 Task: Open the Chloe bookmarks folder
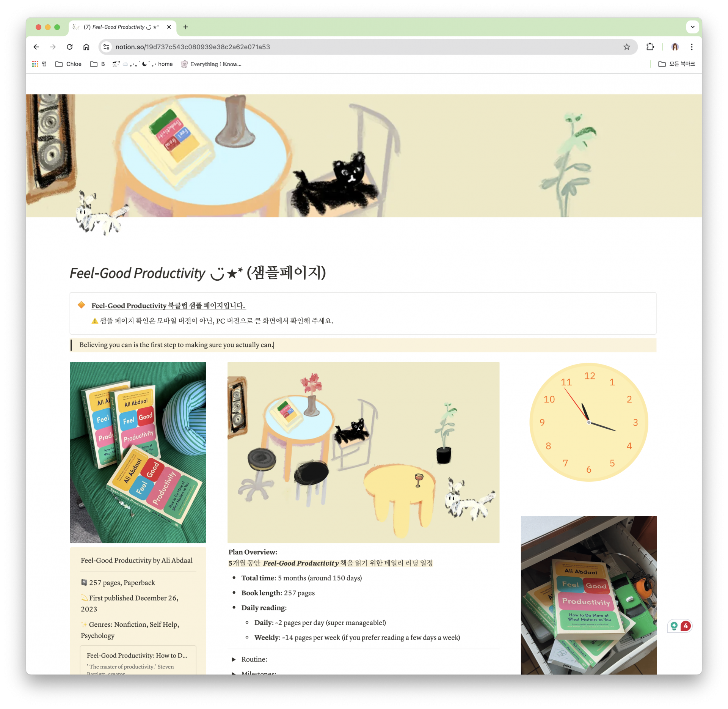pyautogui.click(x=69, y=64)
